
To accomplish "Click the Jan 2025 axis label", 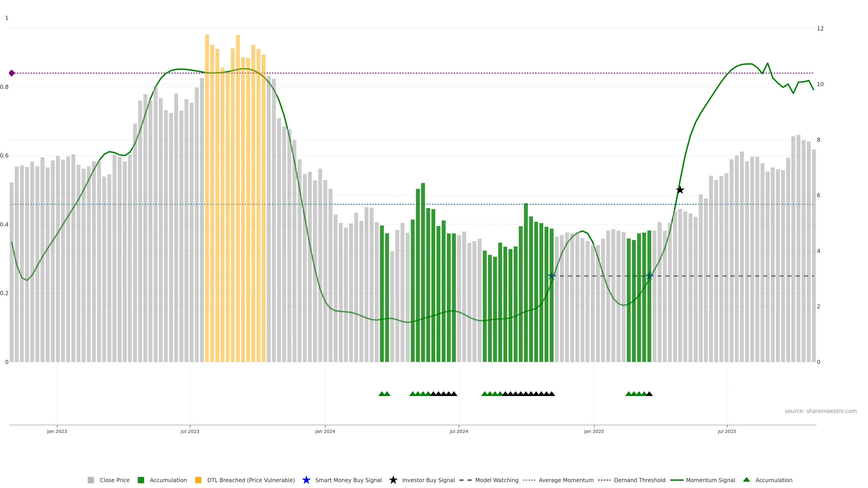I will click(594, 431).
